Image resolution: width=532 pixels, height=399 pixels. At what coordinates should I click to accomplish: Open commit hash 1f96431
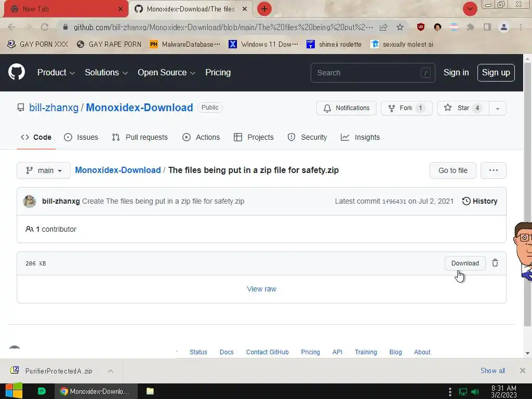click(394, 202)
